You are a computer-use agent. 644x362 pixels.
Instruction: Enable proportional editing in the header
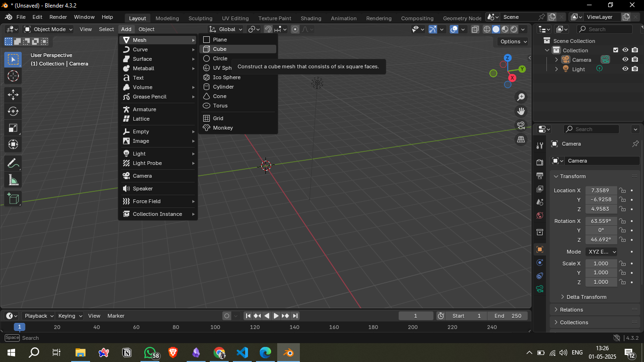(295, 29)
